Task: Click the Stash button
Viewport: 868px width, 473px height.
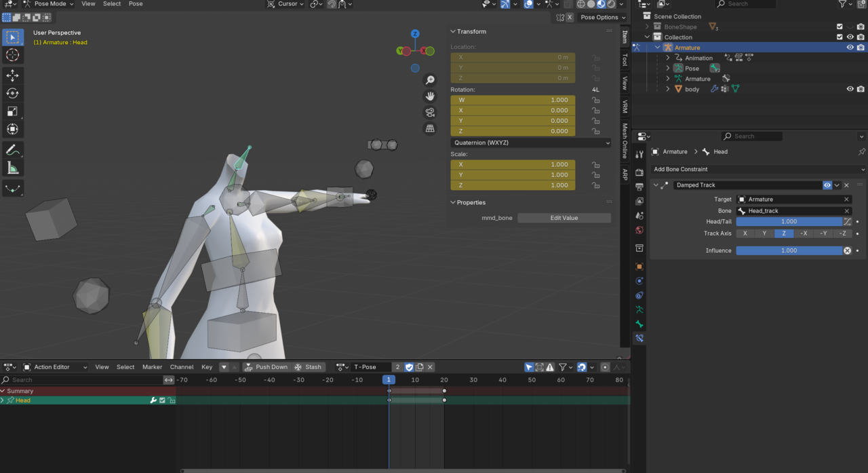Action: (x=308, y=367)
